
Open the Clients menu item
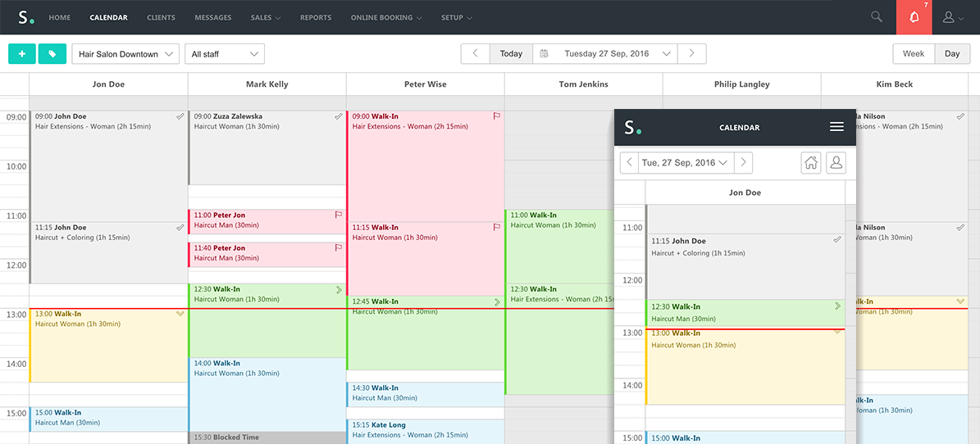tap(161, 17)
